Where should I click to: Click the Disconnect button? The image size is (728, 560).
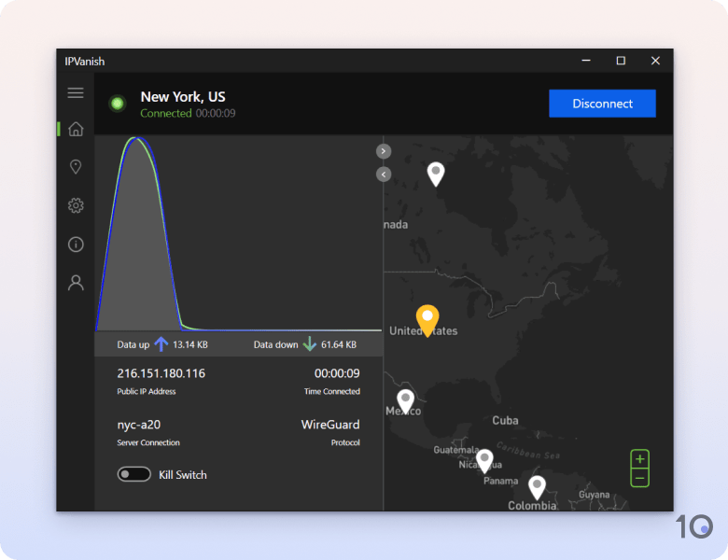point(602,104)
